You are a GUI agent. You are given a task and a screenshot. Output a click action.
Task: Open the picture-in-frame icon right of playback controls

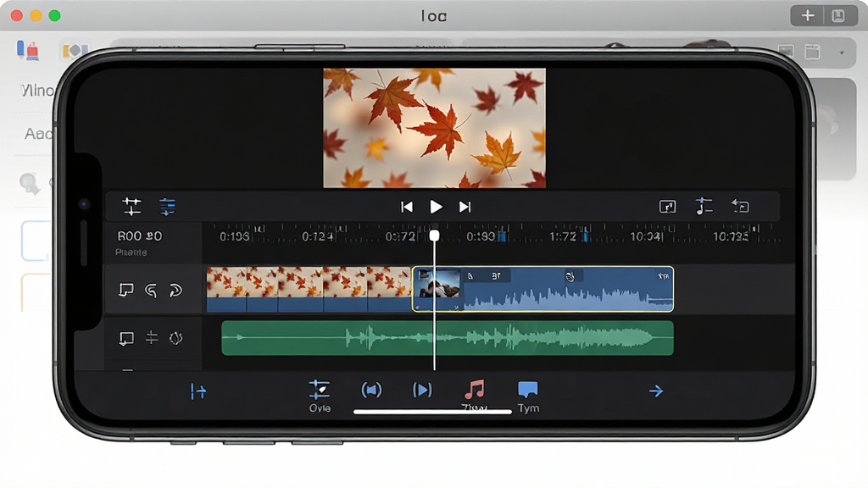[668, 207]
